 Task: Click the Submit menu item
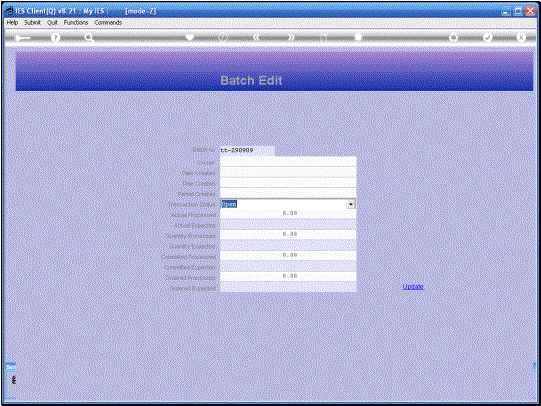(32, 22)
